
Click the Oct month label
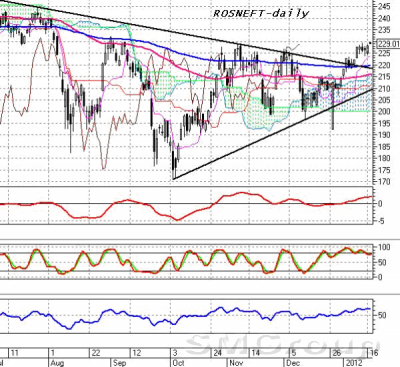click(179, 363)
